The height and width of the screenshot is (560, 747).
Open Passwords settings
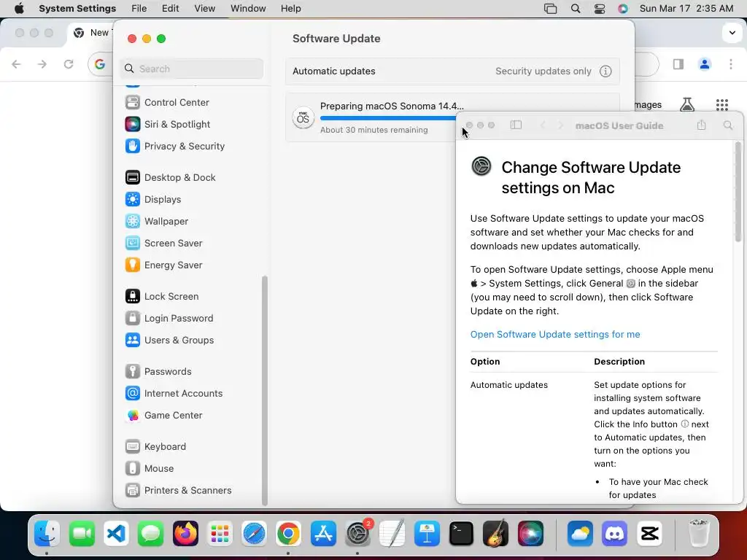coord(158,372)
